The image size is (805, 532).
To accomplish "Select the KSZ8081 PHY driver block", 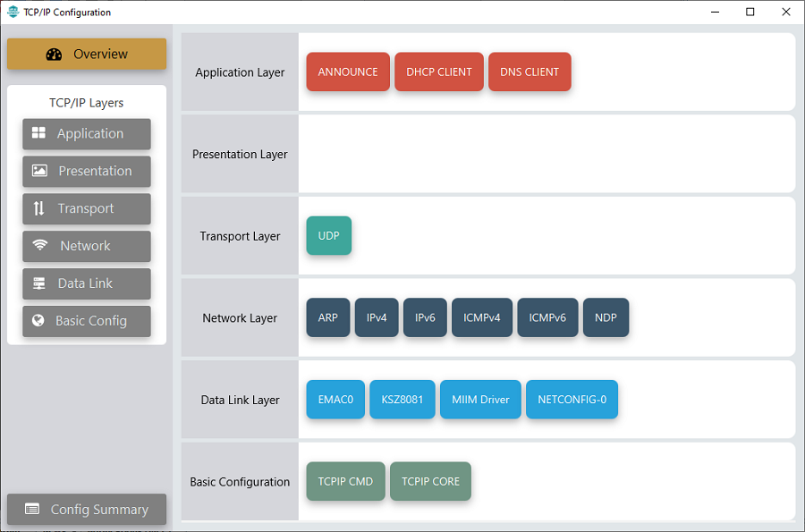I will click(x=402, y=400).
